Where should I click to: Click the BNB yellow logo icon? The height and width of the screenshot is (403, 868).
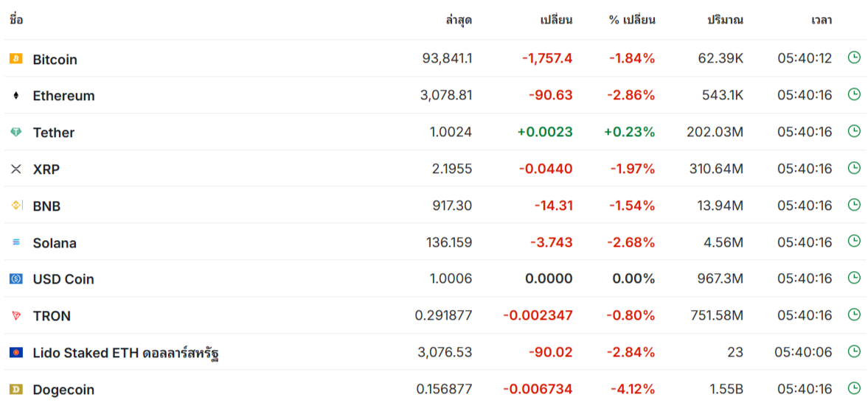point(15,206)
